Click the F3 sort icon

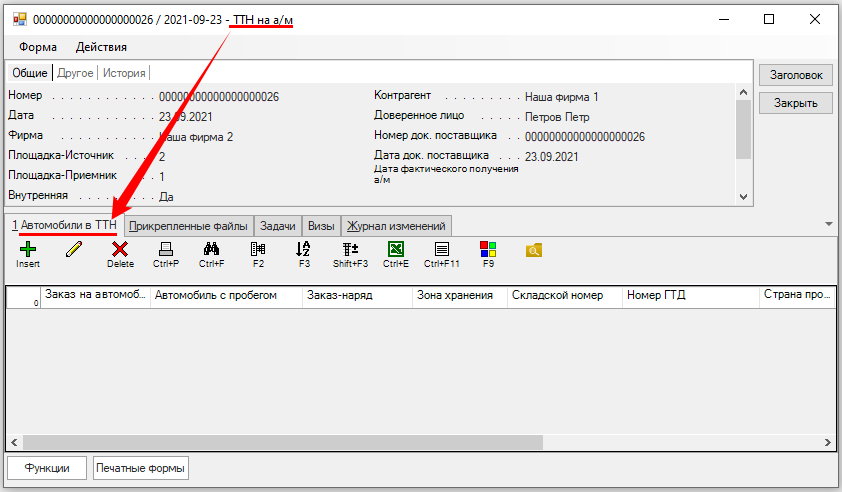click(304, 250)
